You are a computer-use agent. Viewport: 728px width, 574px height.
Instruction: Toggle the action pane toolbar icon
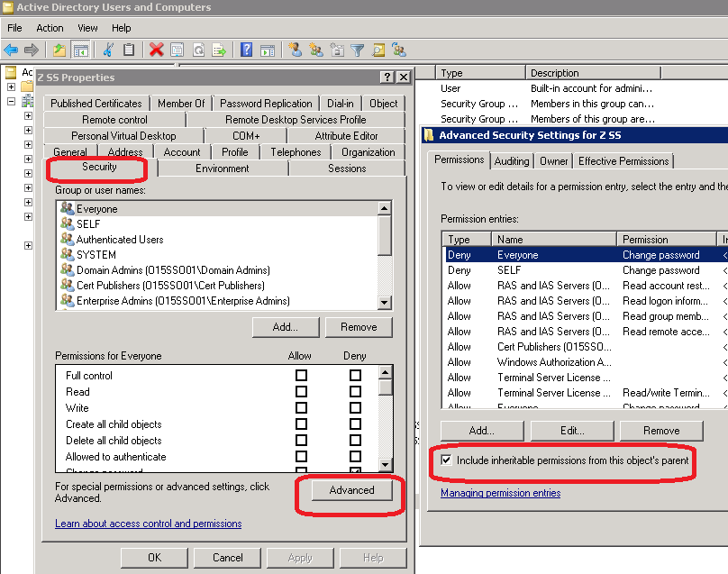(x=268, y=50)
